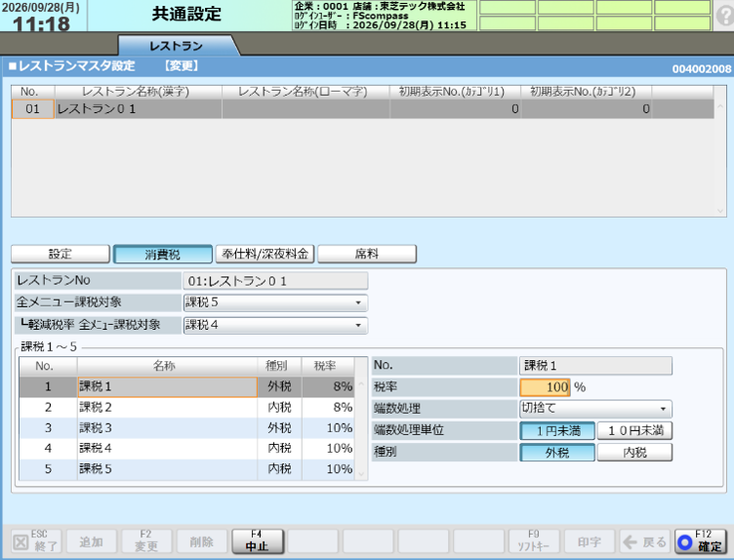The width and height of the screenshot is (734, 560).
Task: Click the 10% cell of row 課税5
Action: pyautogui.click(x=328, y=468)
